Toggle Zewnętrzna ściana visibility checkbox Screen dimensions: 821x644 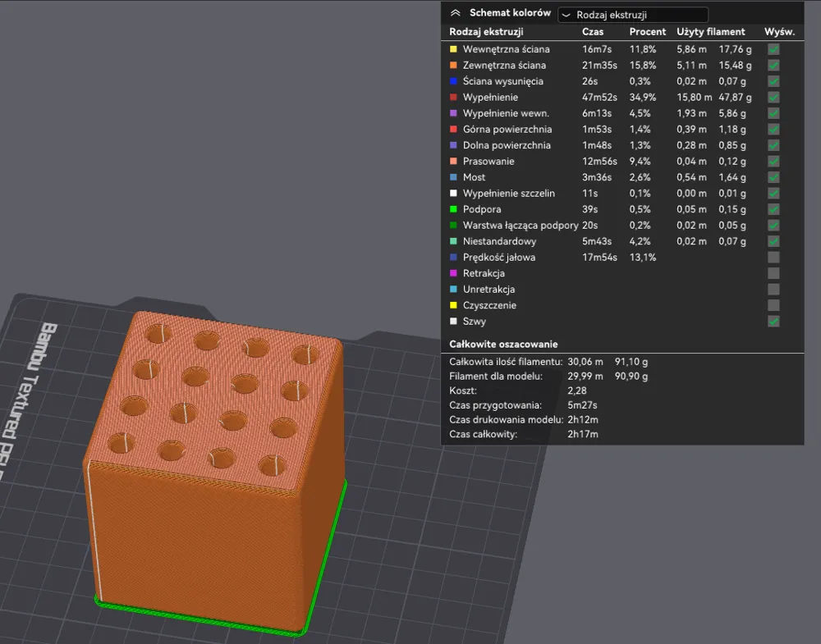[773, 66]
